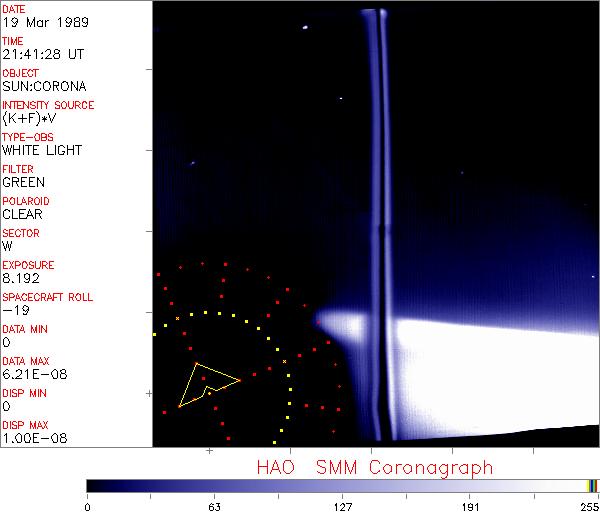Click the exposure value 8.192
The image size is (600, 512).
click(x=21, y=278)
